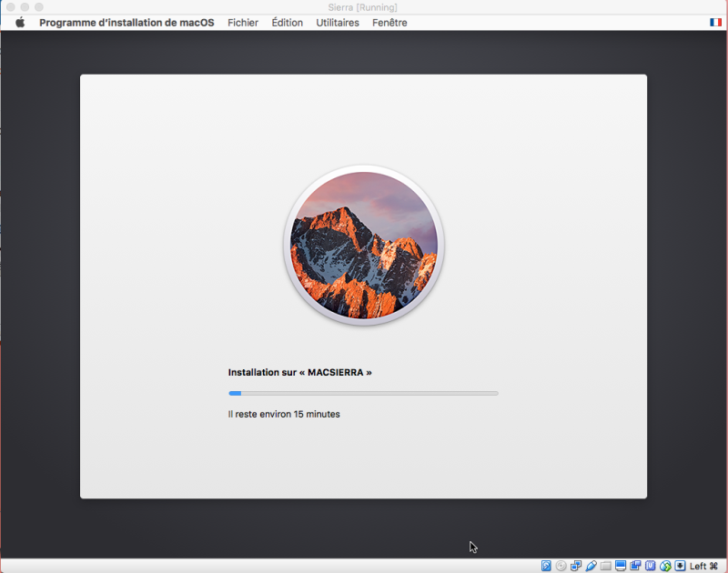This screenshot has height=573, width=728.
Task: Open the Programme d'installation de macOS menu
Action: [x=126, y=22]
